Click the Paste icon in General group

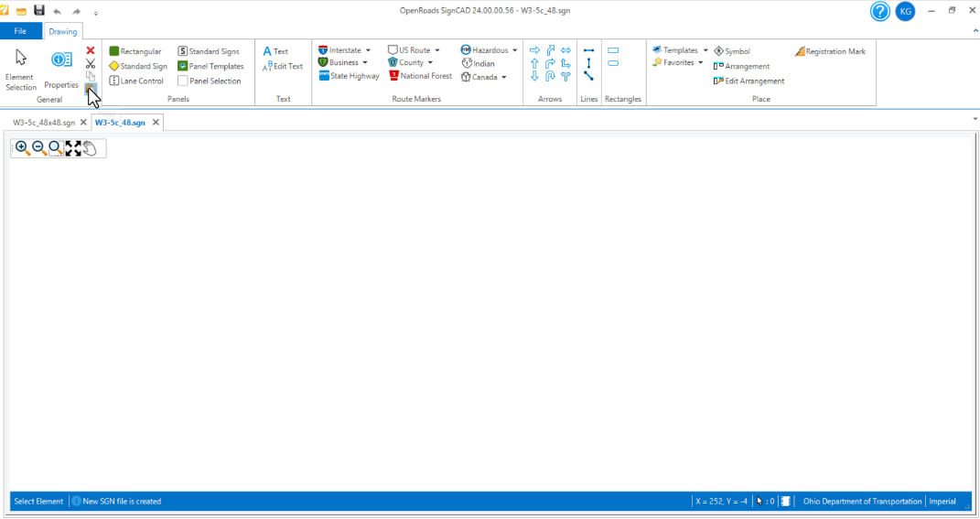91,88
